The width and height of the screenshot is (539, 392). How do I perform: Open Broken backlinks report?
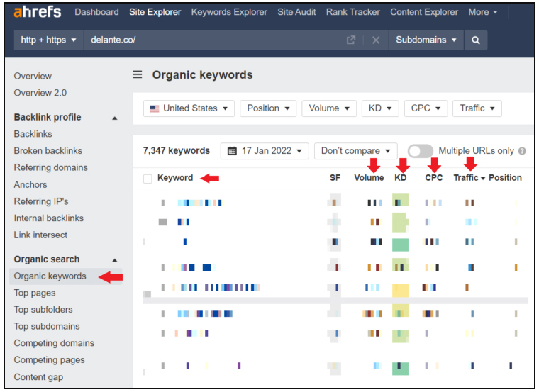(48, 151)
